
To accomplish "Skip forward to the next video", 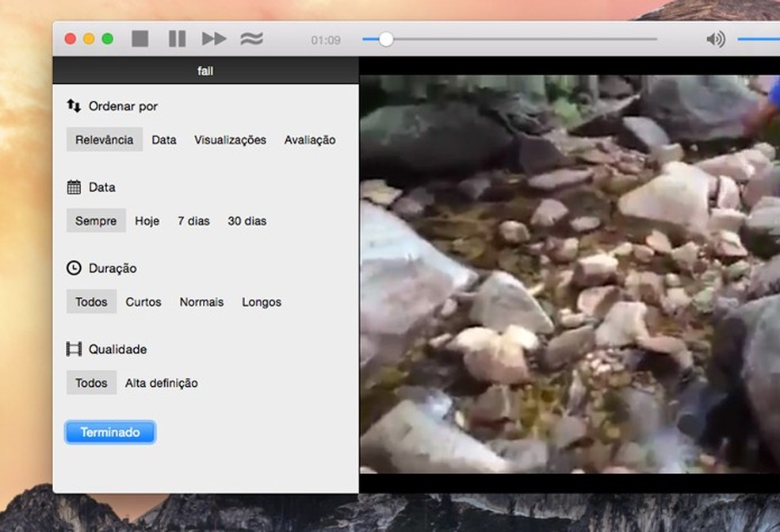I will 213,39.
